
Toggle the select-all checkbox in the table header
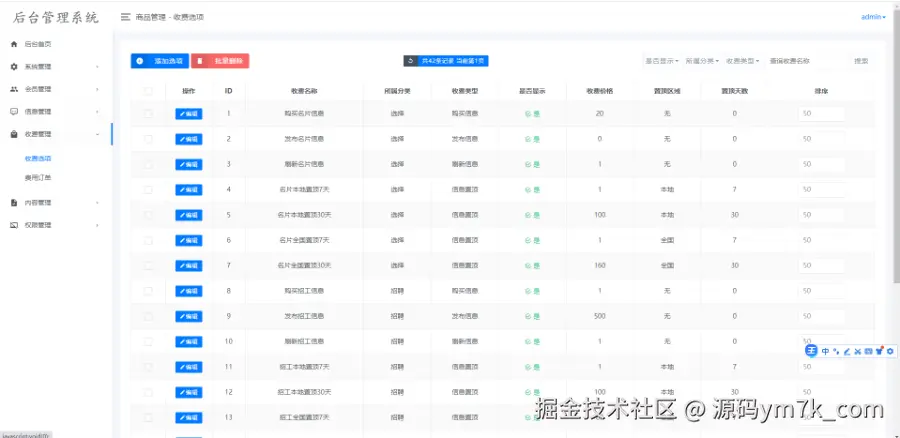148,91
